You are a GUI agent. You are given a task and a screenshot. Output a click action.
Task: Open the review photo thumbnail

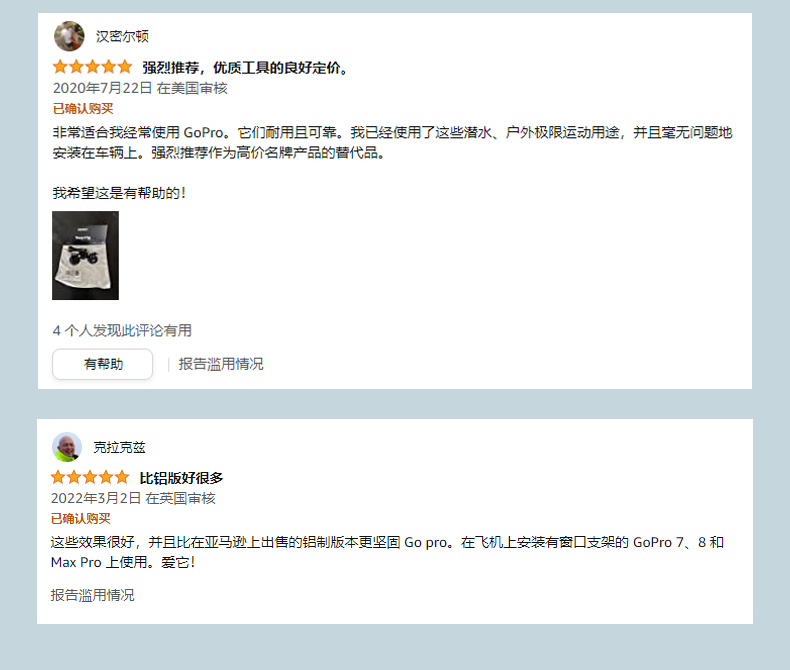click(x=86, y=255)
